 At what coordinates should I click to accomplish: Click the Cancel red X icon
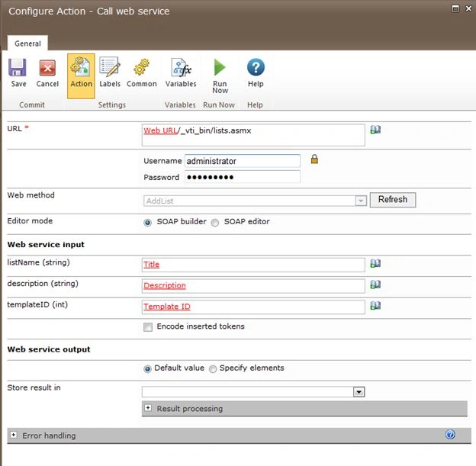click(x=47, y=67)
